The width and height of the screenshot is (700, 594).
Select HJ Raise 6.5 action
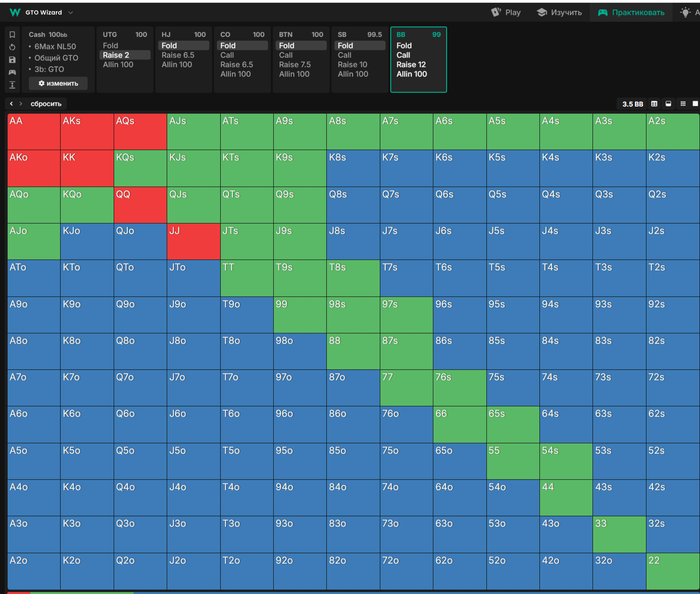tap(178, 55)
